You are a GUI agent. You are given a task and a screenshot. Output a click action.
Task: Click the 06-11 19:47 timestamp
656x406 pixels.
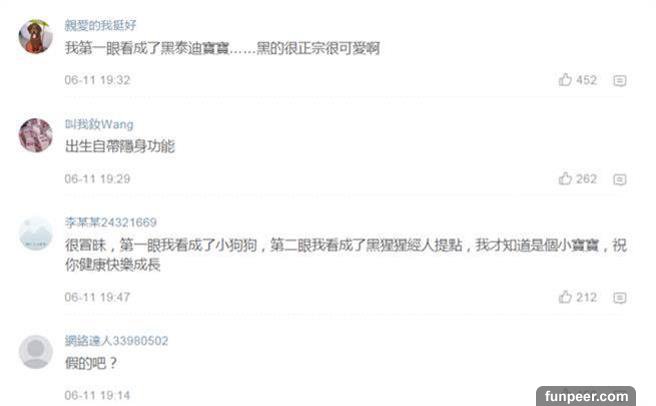point(97,298)
